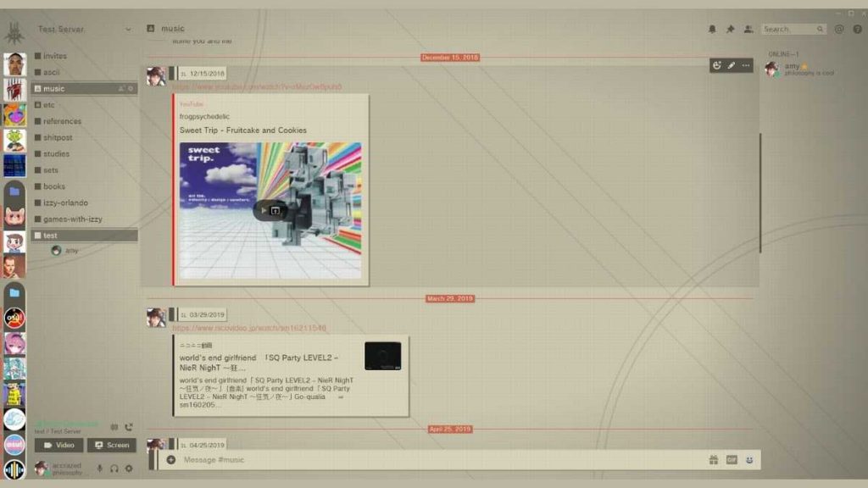Screen dimensions: 868x488
Task: Focus the Search field
Action: 793,30
